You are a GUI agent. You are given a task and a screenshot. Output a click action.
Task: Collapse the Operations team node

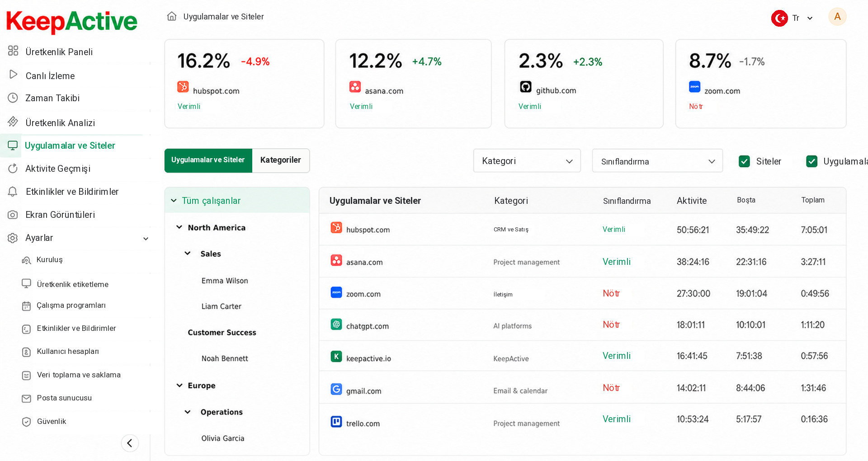click(188, 412)
